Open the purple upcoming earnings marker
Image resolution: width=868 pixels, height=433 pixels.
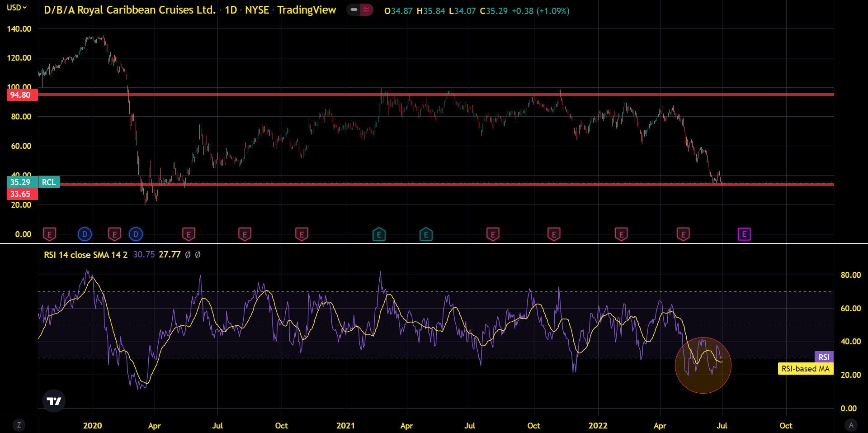point(744,234)
